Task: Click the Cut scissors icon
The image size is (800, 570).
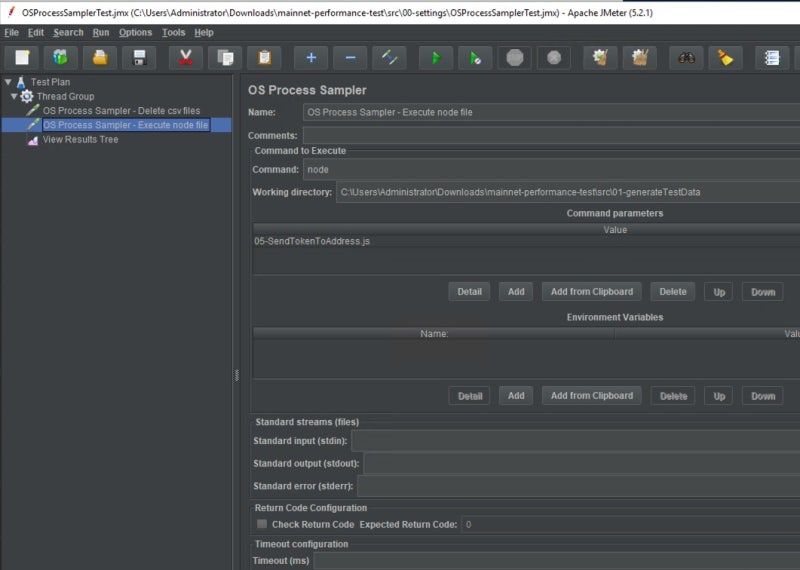Action: click(186, 58)
